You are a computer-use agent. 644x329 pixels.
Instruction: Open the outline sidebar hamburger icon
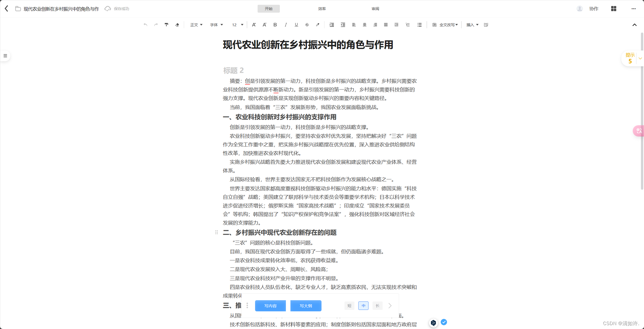click(5, 56)
